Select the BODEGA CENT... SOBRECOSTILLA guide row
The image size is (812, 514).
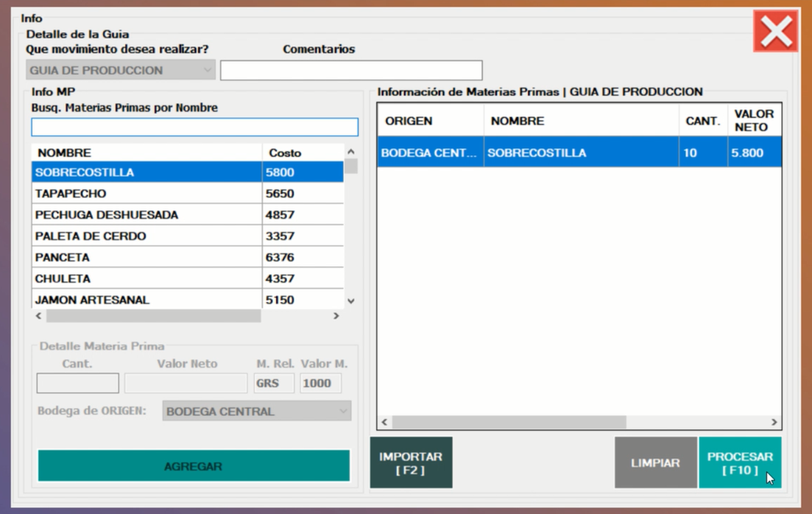point(579,153)
